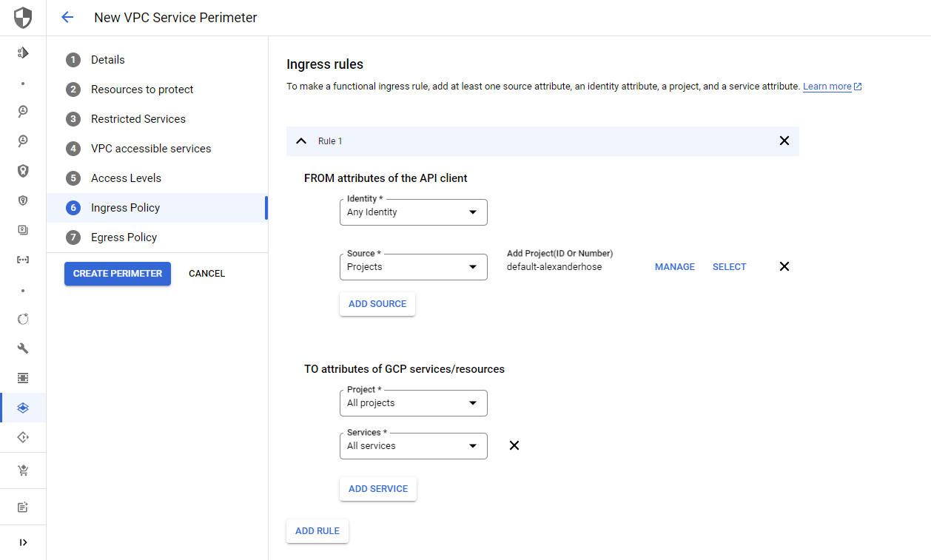Open the bracketed dots sidebar icon
The width and height of the screenshot is (931, 560).
[x=23, y=260]
